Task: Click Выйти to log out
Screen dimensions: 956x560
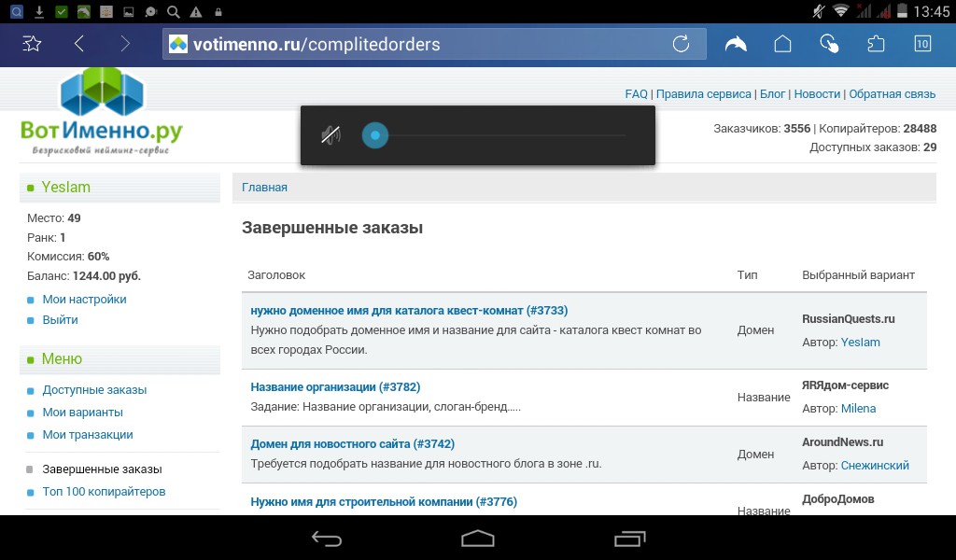Action: pos(61,320)
